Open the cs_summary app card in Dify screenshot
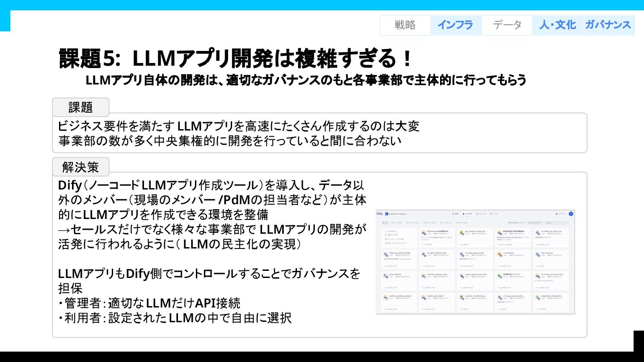Screen dimensions: 644x362 [x=513, y=259]
